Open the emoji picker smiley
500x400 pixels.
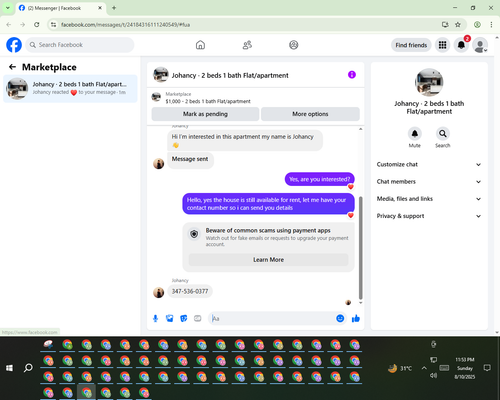tap(340, 318)
